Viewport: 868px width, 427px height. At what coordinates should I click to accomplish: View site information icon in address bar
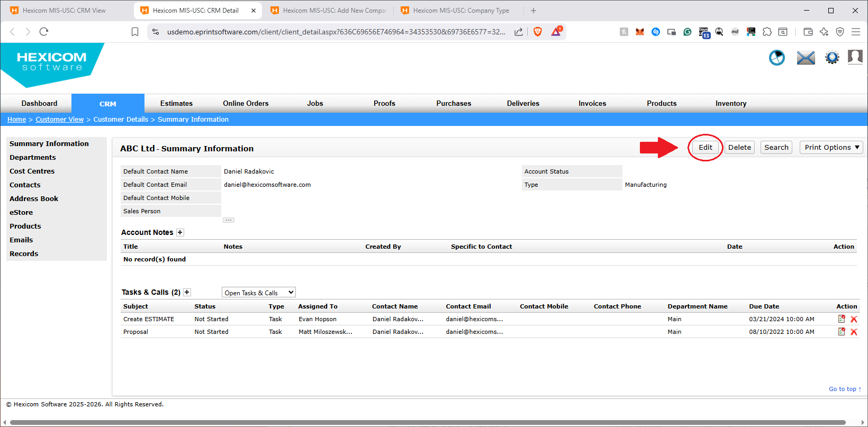[x=156, y=32]
